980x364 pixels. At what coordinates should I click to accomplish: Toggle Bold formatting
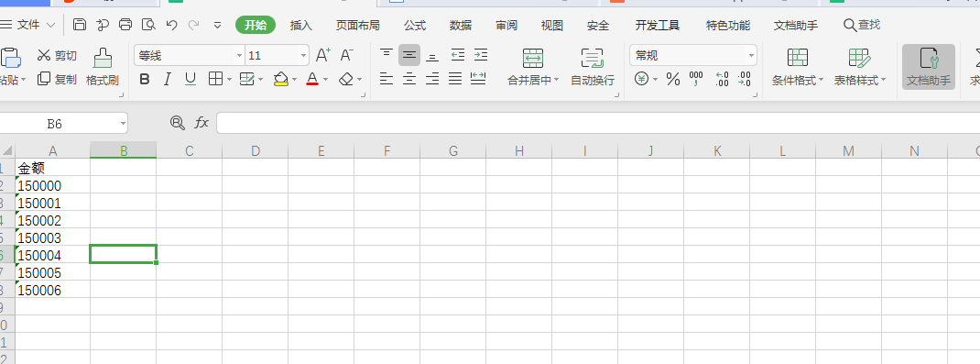pyautogui.click(x=145, y=79)
